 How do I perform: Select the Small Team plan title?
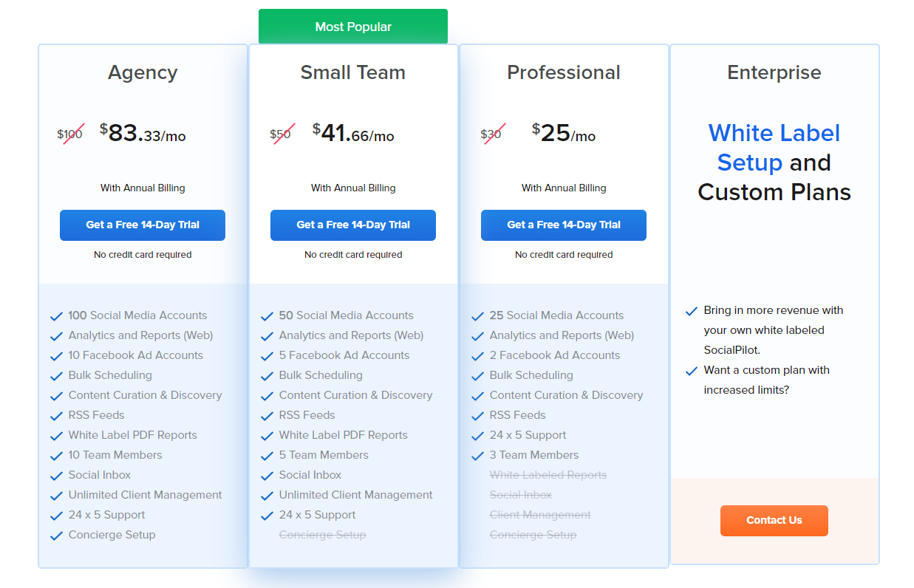(353, 72)
